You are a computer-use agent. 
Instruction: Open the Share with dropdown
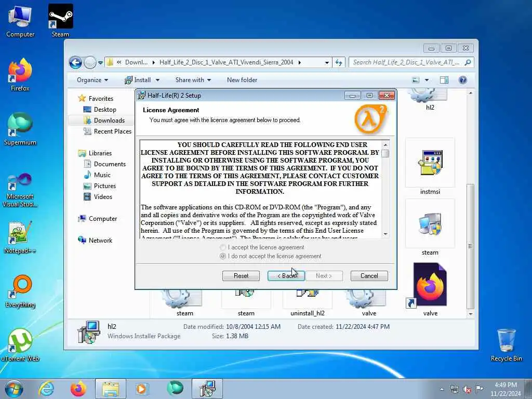[x=193, y=80]
